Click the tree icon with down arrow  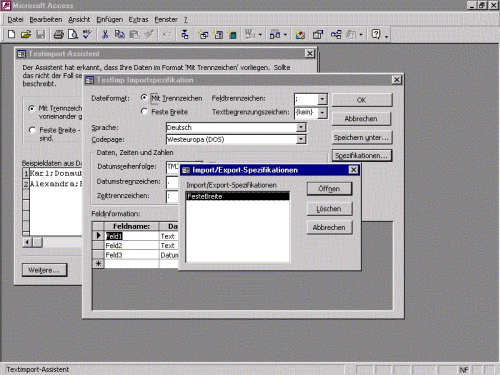coord(185,34)
